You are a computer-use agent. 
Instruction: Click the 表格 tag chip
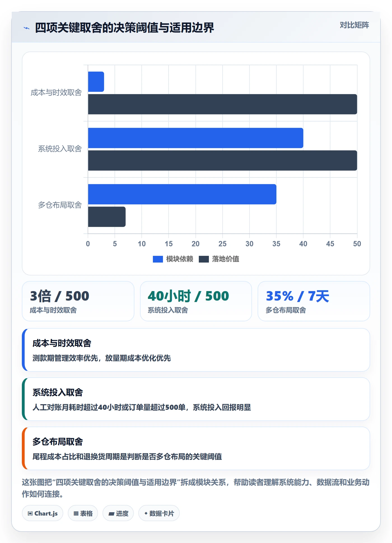[x=83, y=513]
